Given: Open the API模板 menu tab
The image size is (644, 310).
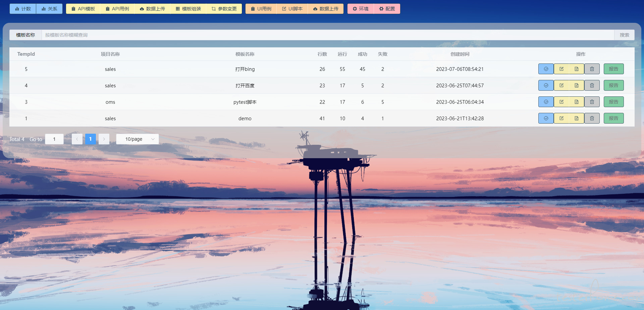Looking at the screenshot, I should (83, 9).
